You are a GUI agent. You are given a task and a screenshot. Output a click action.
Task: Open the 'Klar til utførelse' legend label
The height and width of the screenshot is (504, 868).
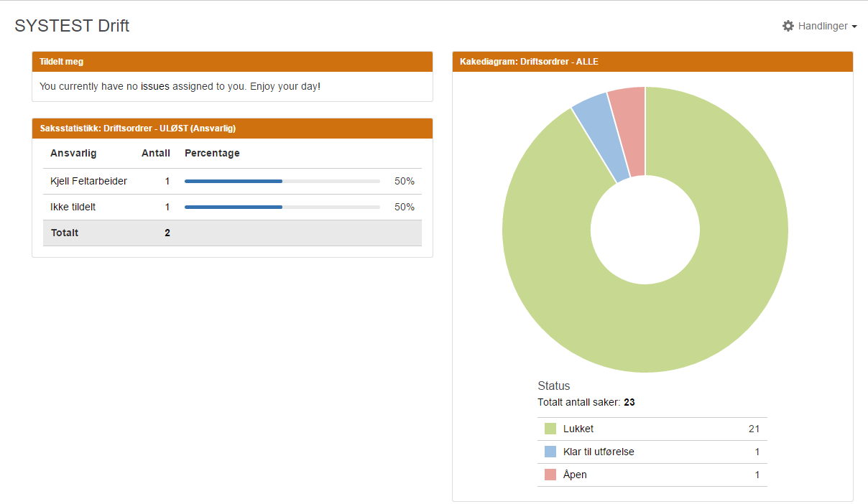(x=599, y=452)
